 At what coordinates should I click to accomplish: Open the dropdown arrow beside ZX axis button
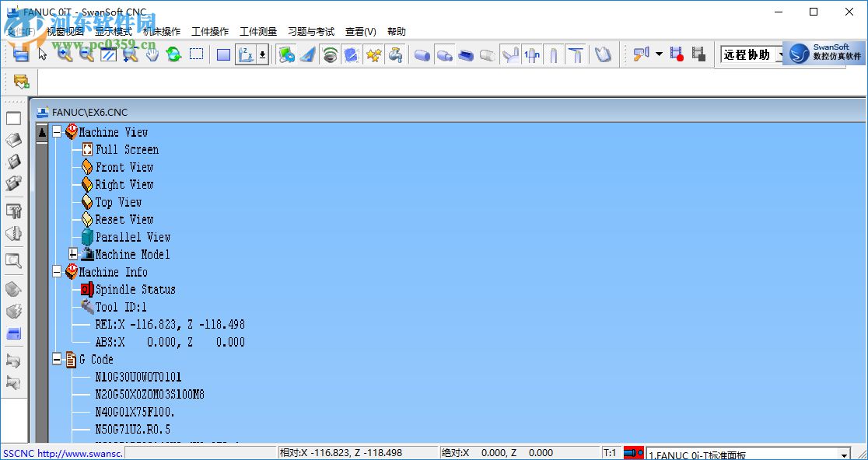(262, 54)
